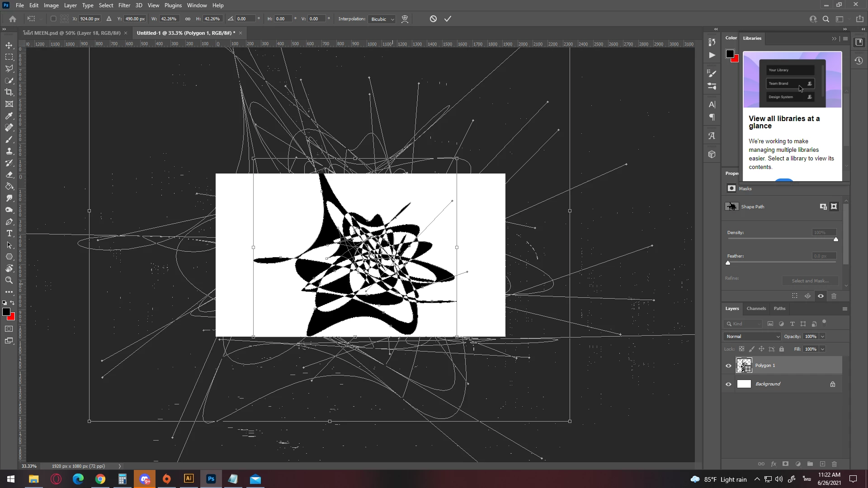868x488 pixels.
Task: Cancel transform with circle-slash icon
Action: 433,19
